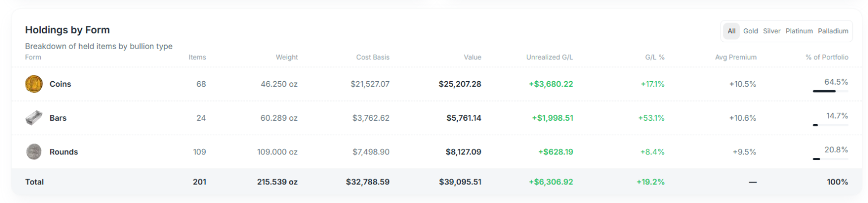
Task: Click the cost basis $3,762.62
Action: click(x=371, y=118)
